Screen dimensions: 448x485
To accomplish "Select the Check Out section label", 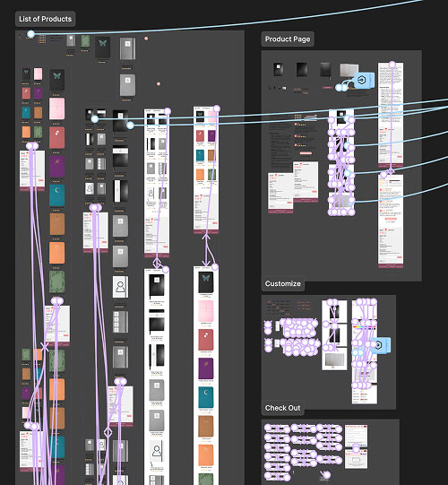I will click(282, 408).
